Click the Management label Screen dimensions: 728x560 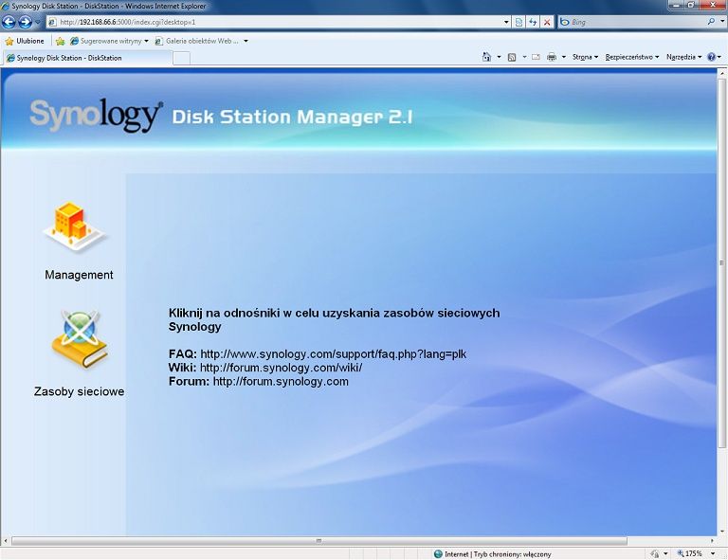coord(79,275)
